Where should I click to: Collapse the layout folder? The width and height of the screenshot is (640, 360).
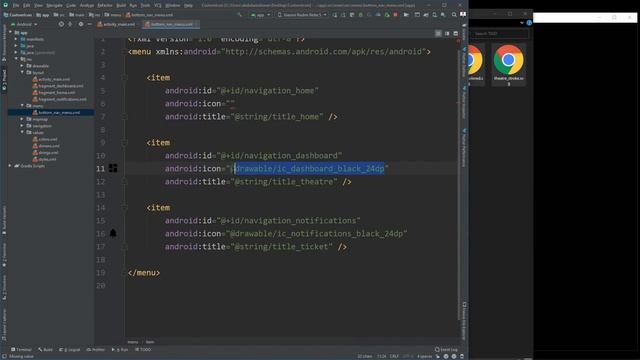[x=22, y=72]
